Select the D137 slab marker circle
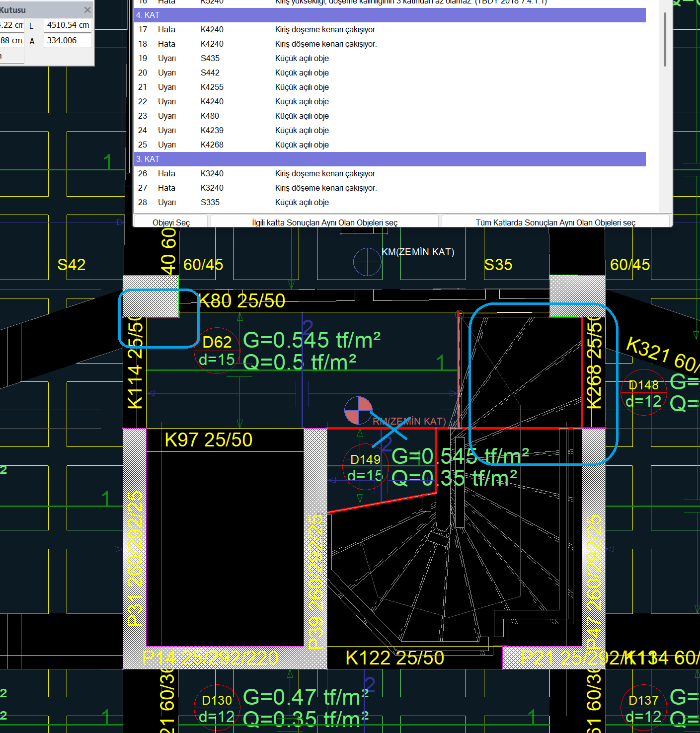Screen dimensions: 700x733 [x=643, y=708]
